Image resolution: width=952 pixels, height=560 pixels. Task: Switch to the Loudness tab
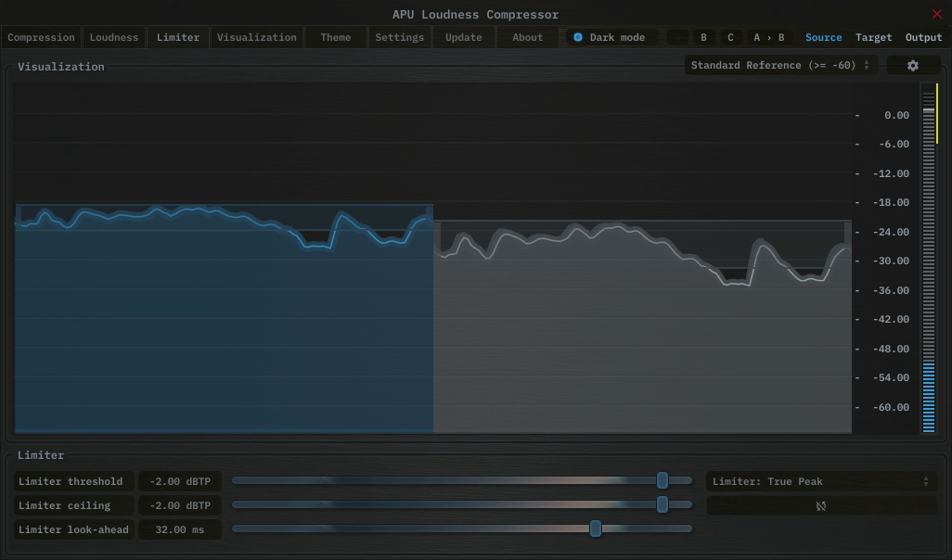click(x=113, y=37)
